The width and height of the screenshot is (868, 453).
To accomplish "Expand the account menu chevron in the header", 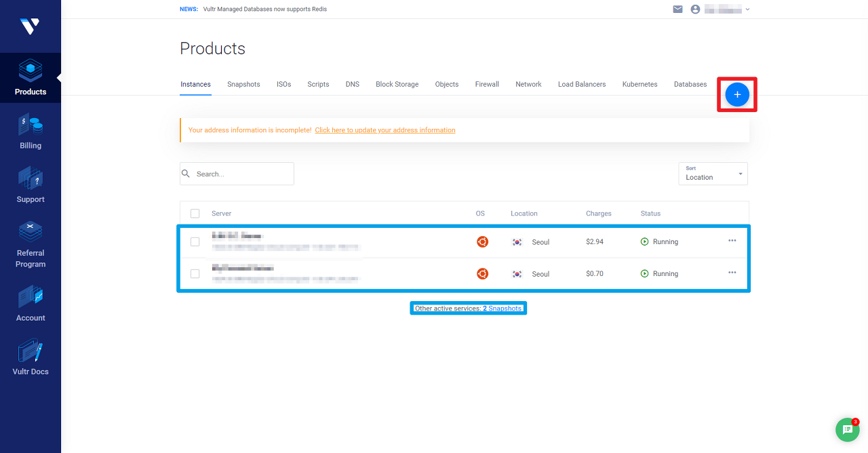I will click(x=747, y=9).
